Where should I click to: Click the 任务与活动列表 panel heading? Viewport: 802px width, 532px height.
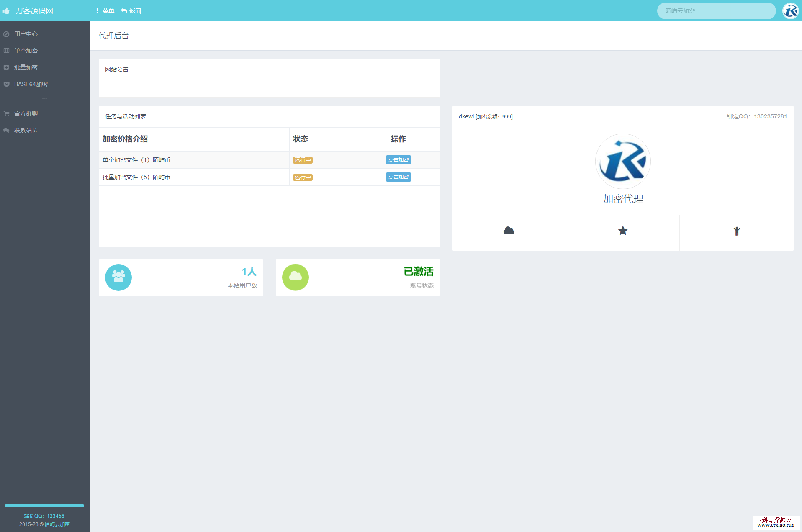coord(126,116)
